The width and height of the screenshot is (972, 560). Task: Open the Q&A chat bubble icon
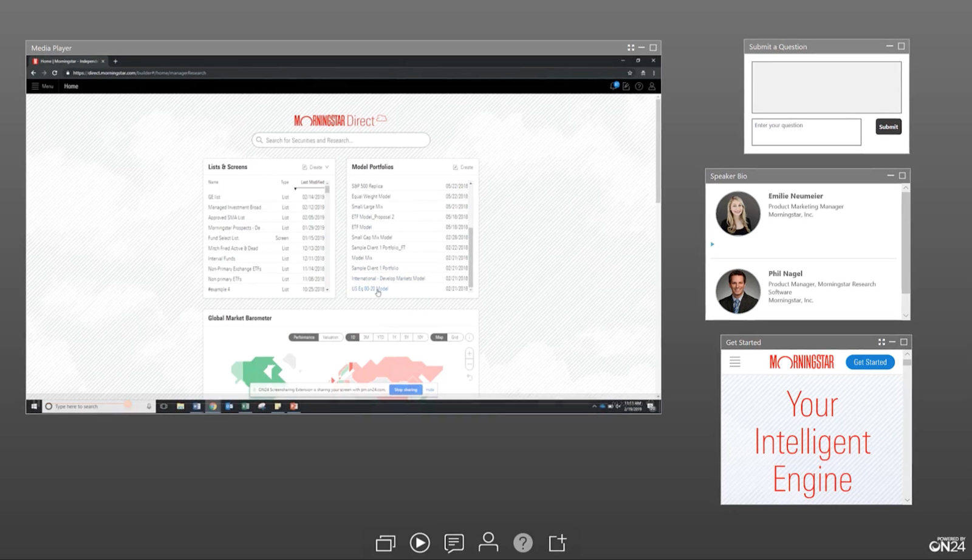[x=454, y=542]
